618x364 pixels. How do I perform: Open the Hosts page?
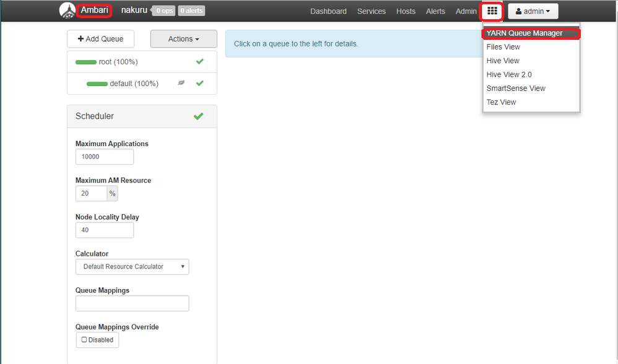(406, 11)
